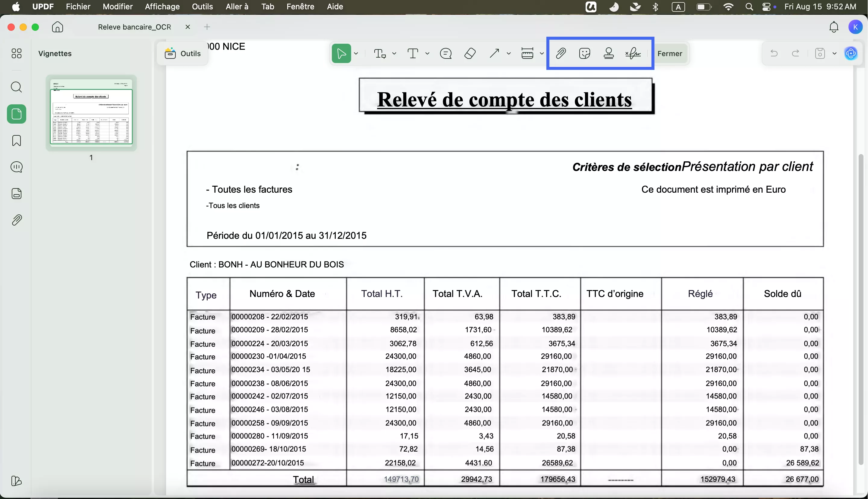This screenshot has height=499, width=868.
Task: Open the save options dropdown
Action: click(x=834, y=53)
